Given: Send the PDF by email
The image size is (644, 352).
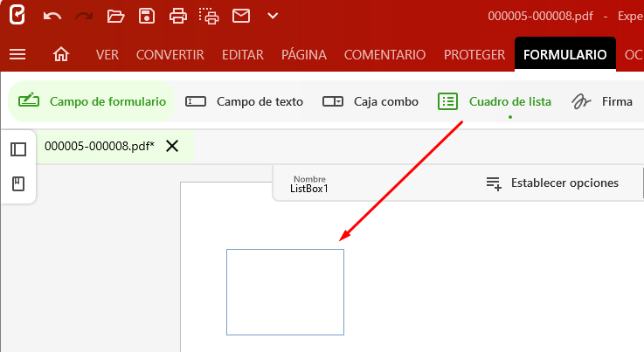Looking at the screenshot, I should [x=241, y=16].
